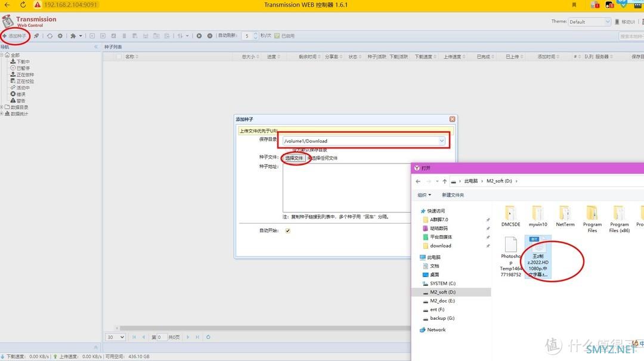Click the Add Torrent (添加种子) button

coord(15,36)
